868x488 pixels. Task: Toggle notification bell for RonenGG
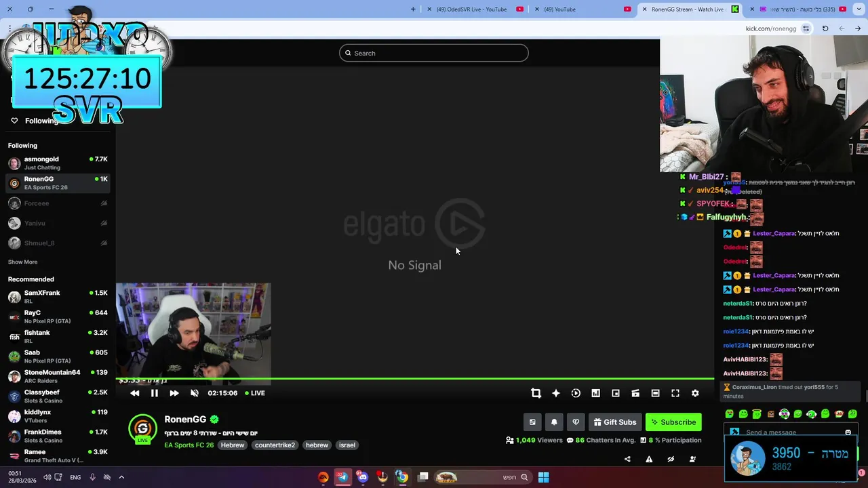[x=554, y=422]
